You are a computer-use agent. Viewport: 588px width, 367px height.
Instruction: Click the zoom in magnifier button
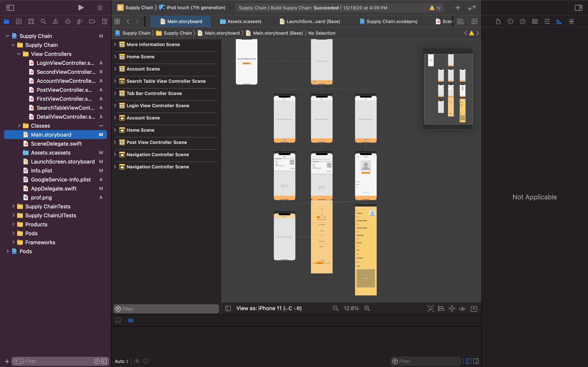367,308
